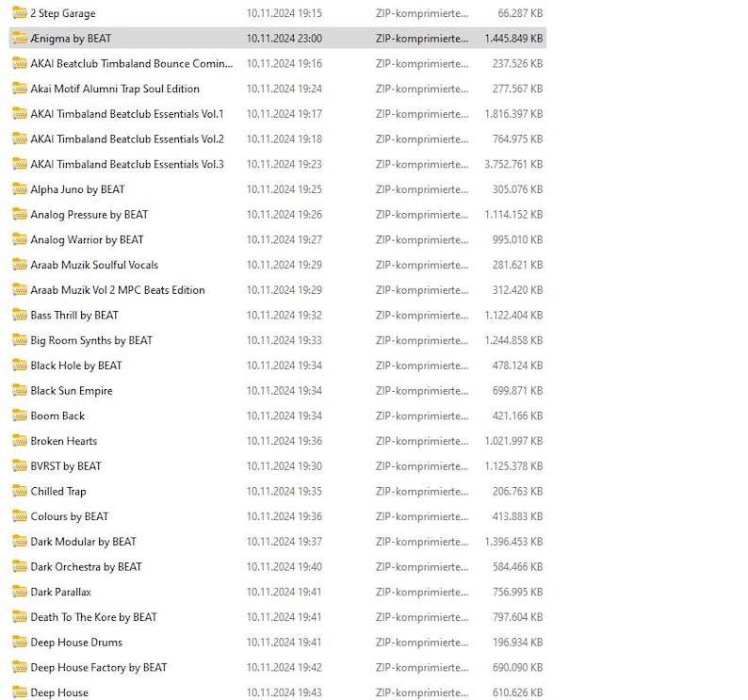The width and height of the screenshot is (748, 700).
Task: Click the Araab Muzik Vol 2 MPC icon
Action: click(20, 290)
